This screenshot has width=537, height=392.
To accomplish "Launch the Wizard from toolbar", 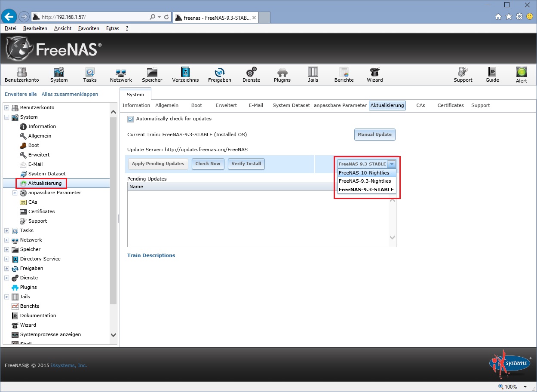I will pyautogui.click(x=375, y=74).
